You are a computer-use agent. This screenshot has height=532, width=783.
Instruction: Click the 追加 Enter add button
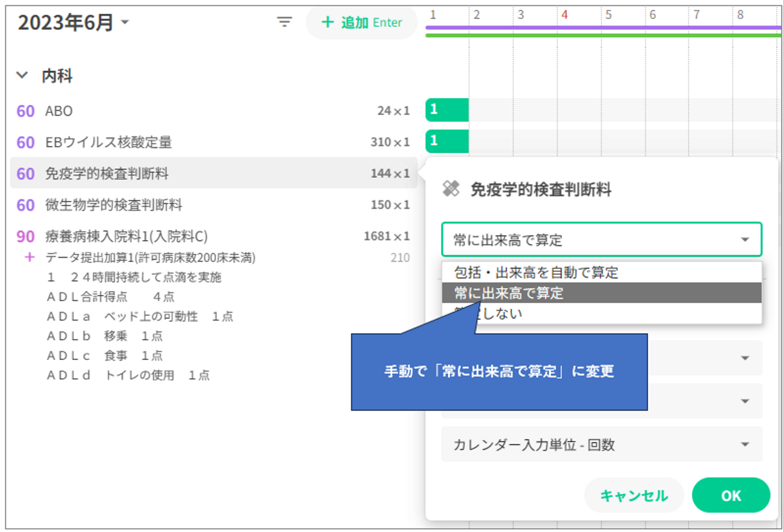361,22
